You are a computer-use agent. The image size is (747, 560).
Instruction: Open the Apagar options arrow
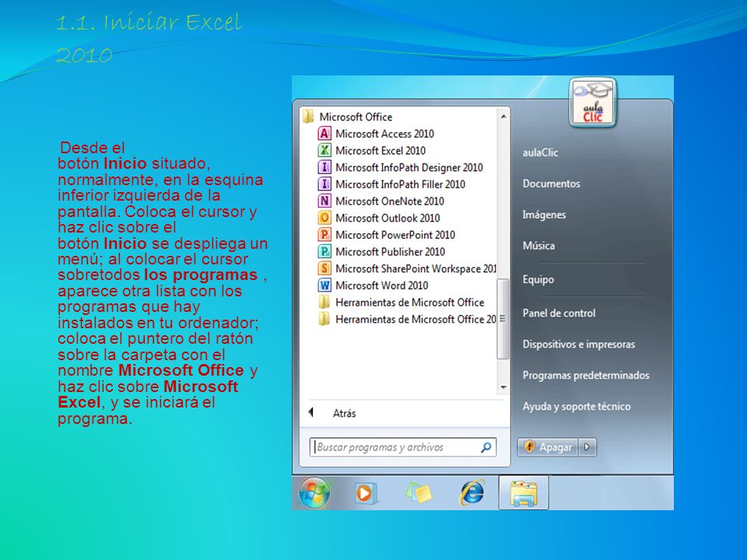[587, 447]
